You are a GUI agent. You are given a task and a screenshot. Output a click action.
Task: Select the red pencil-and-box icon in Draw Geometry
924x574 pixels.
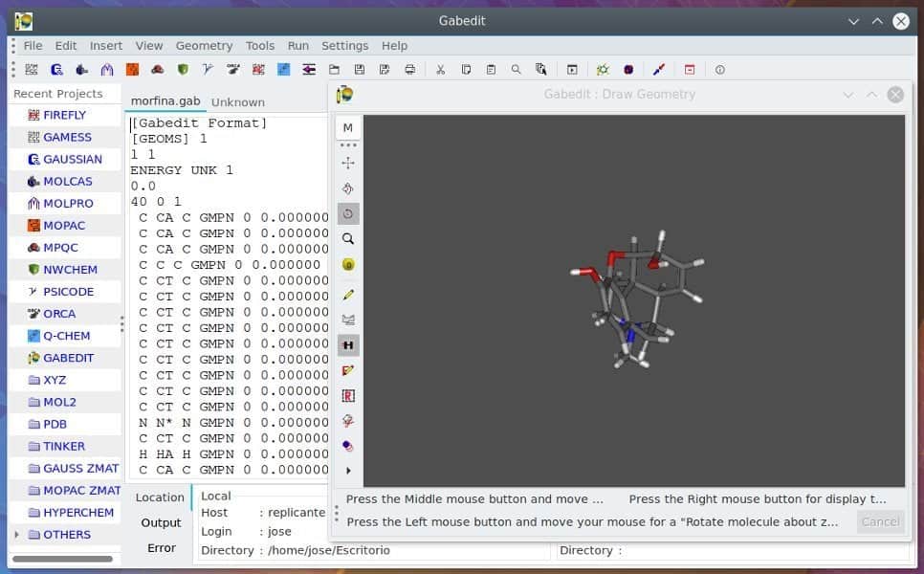tap(347, 370)
